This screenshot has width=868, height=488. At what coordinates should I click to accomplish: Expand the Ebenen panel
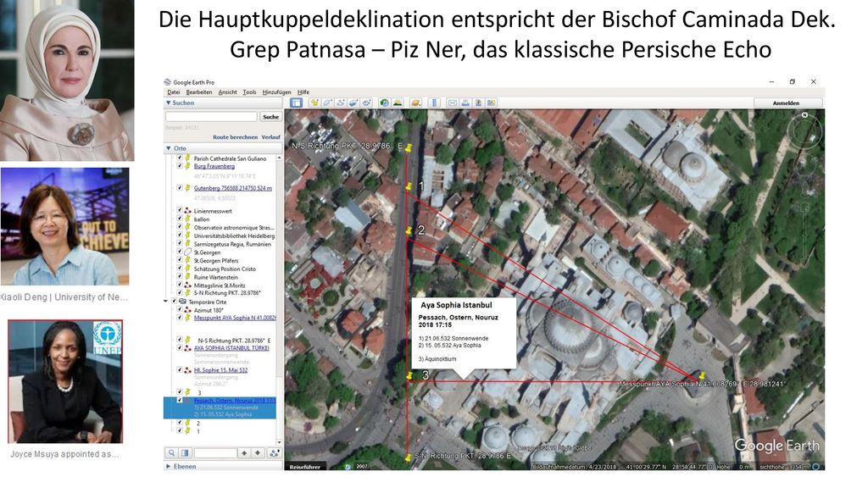pos(169,467)
